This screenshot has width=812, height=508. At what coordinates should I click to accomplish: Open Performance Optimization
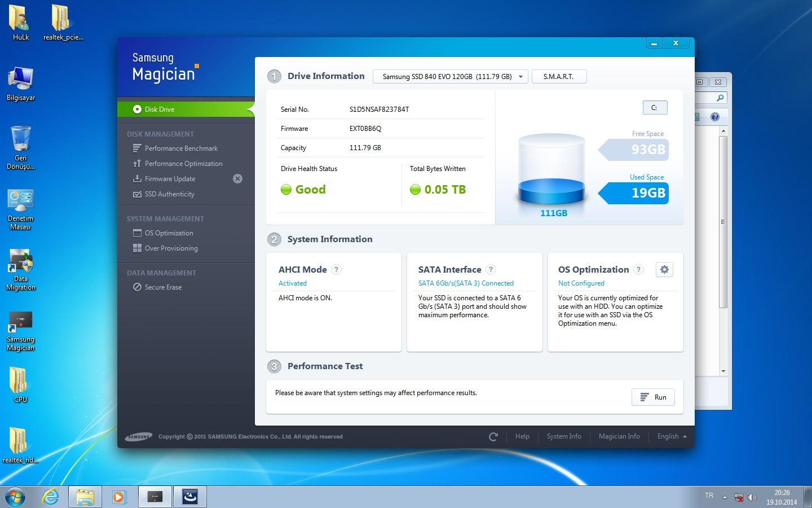183,164
